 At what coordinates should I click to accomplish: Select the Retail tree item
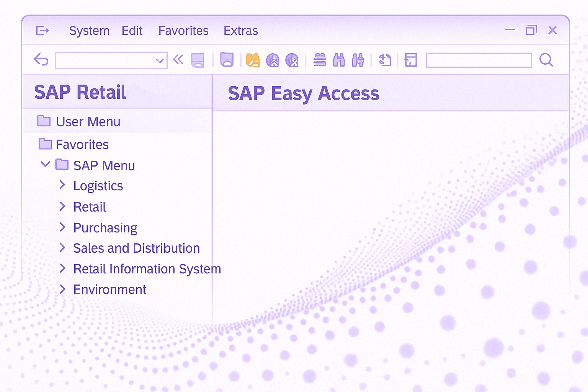point(90,207)
